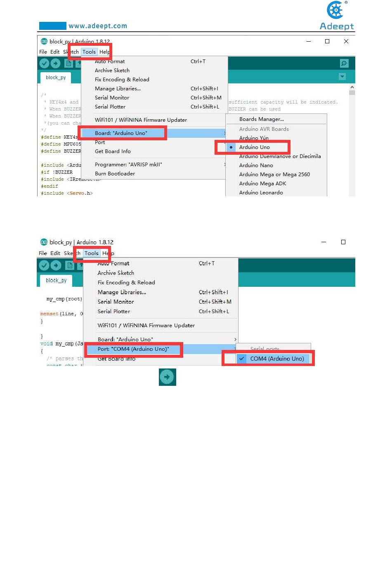Open Tools menu in upper Arduino window
The image size is (392, 581).
click(x=89, y=52)
